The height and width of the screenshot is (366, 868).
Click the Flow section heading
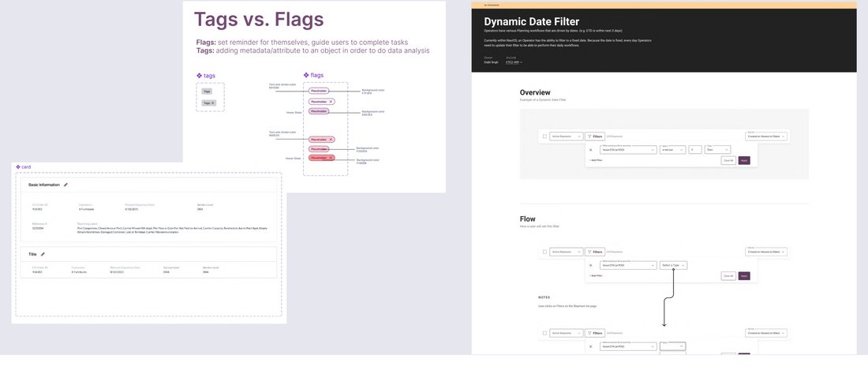pos(528,218)
